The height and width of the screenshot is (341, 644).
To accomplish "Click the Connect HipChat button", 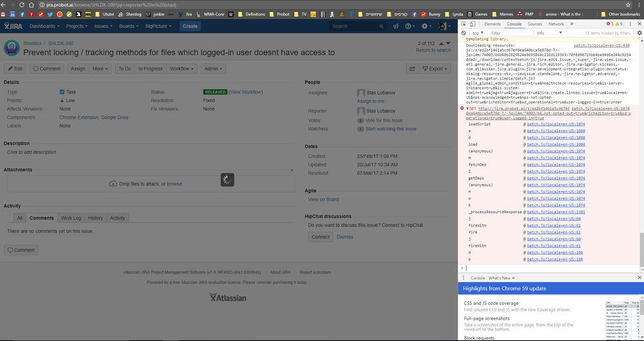I will pos(320,236).
